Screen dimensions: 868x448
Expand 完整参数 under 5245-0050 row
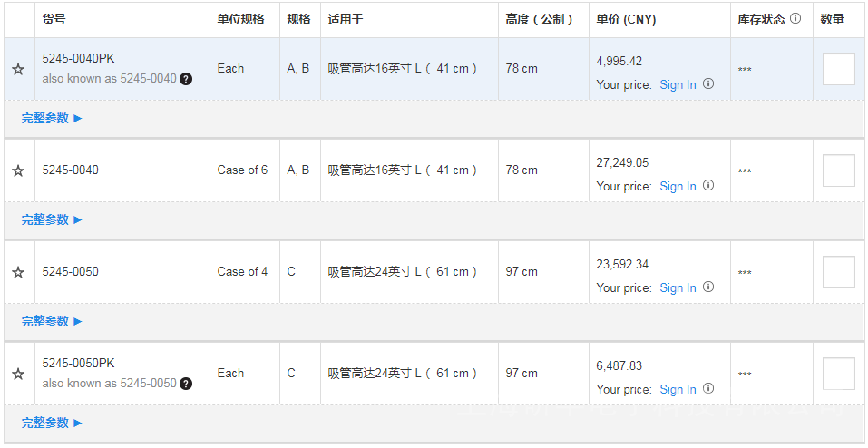pos(52,321)
